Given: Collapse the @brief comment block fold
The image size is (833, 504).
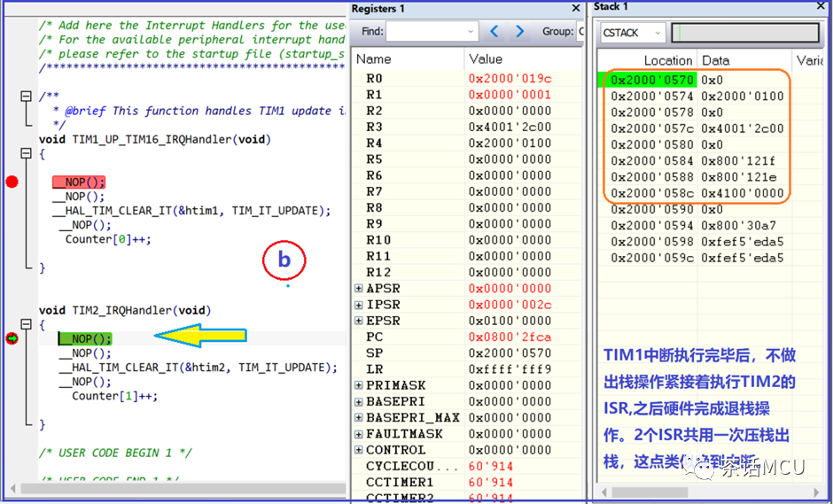Looking at the screenshot, I should coord(26,97).
